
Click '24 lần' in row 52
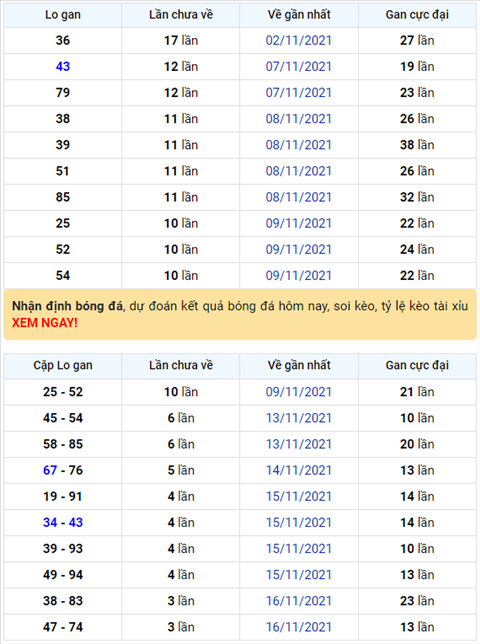pyautogui.click(x=417, y=249)
